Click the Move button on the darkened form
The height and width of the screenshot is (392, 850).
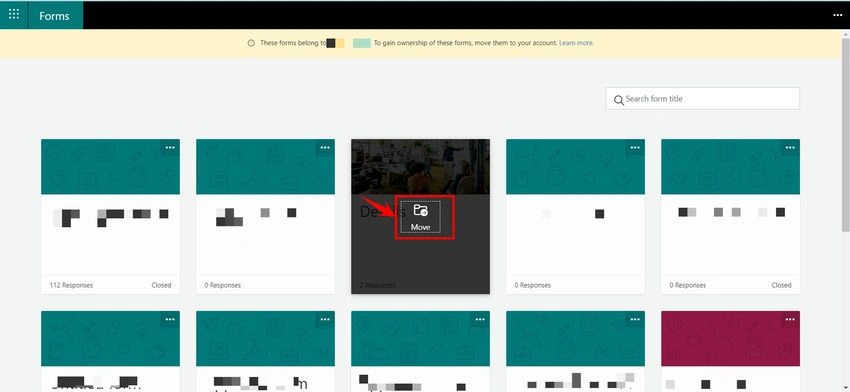421,217
